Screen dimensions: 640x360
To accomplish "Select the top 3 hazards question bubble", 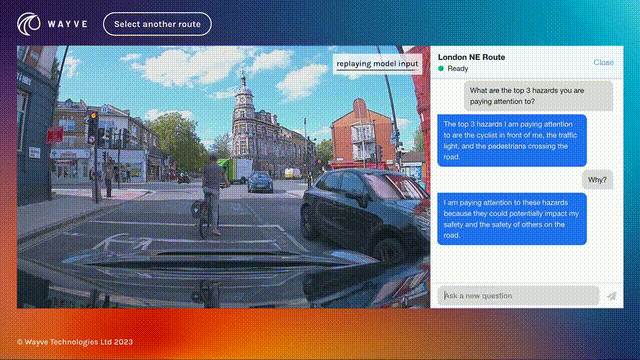I will (x=538, y=96).
